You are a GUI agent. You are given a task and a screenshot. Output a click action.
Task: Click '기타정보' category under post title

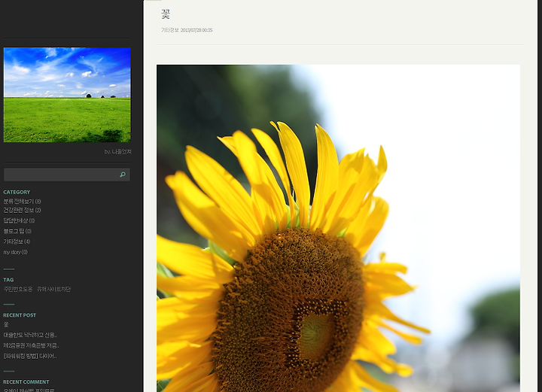coord(169,30)
